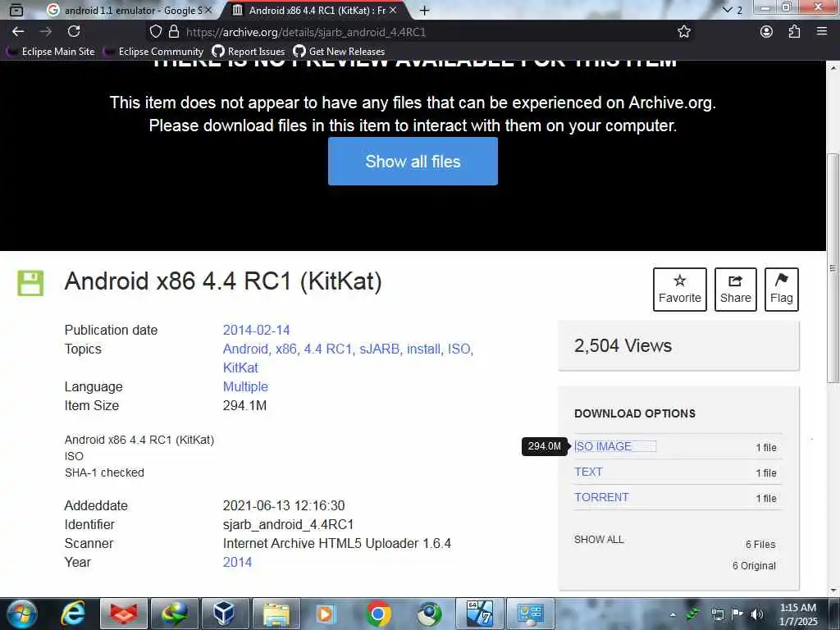Open a new tab with the plus button
Viewport: 840px width, 630px height.
click(424, 10)
